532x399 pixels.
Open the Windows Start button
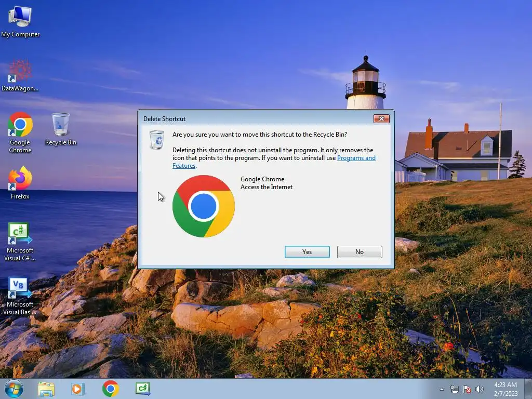point(14,389)
